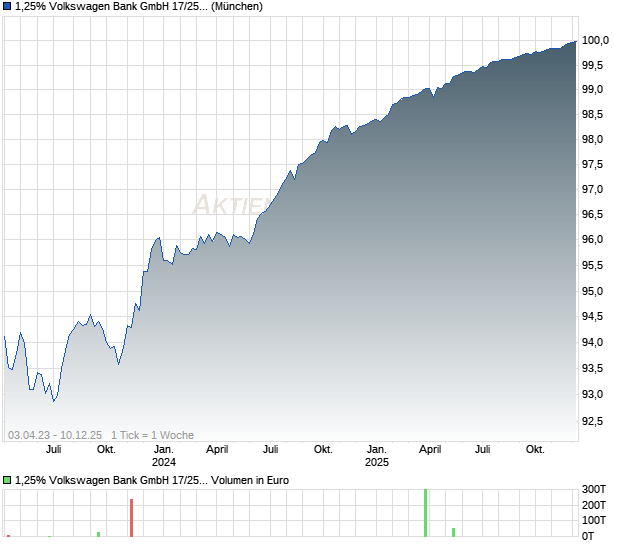The height and width of the screenshot is (546, 620).
Task: Click the tall red volume bar
Action: 131,518
